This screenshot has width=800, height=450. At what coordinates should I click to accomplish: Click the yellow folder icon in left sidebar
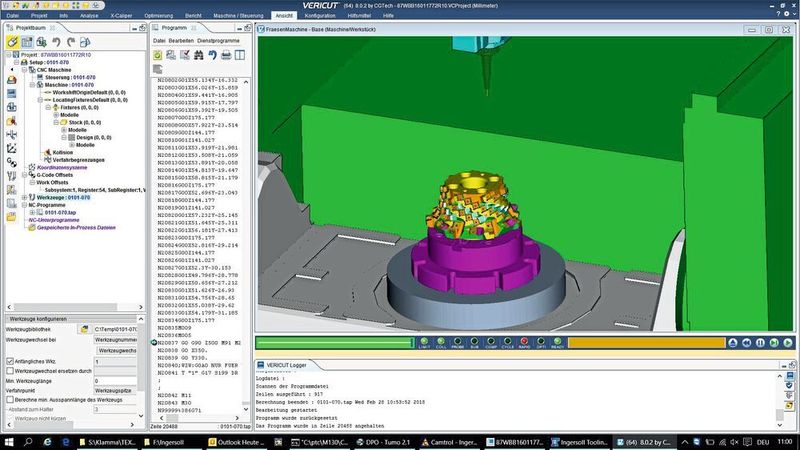pos(12,217)
